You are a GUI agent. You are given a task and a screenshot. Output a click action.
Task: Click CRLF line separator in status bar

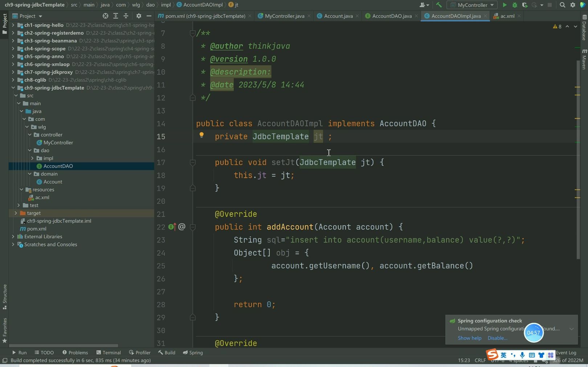click(x=480, y=360)
